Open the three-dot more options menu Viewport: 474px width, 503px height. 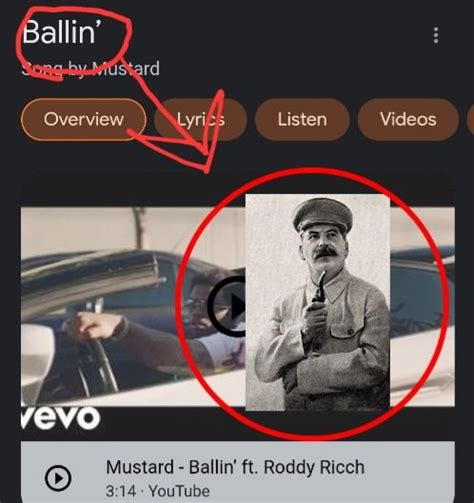pyautogui.click(x=436, y=35)
